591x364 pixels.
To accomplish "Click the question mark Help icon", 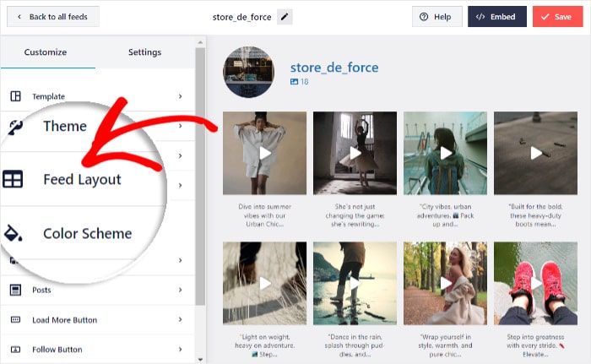I will pos(424,17).
